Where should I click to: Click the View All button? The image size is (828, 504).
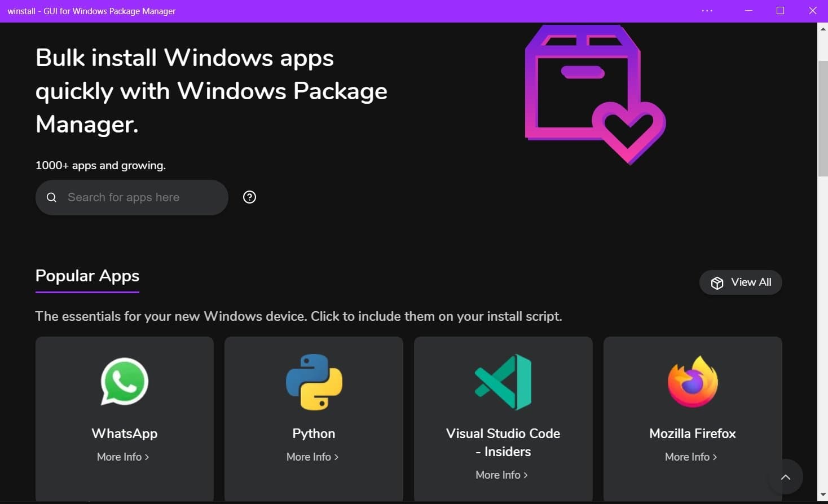tap(741, 282)
